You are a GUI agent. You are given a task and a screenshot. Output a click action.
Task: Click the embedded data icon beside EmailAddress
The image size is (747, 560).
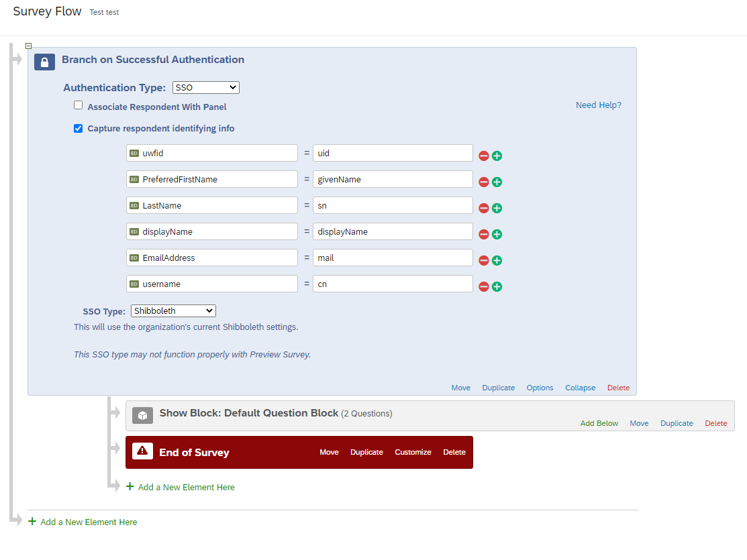pyautogui.click(x=134, y=258)
